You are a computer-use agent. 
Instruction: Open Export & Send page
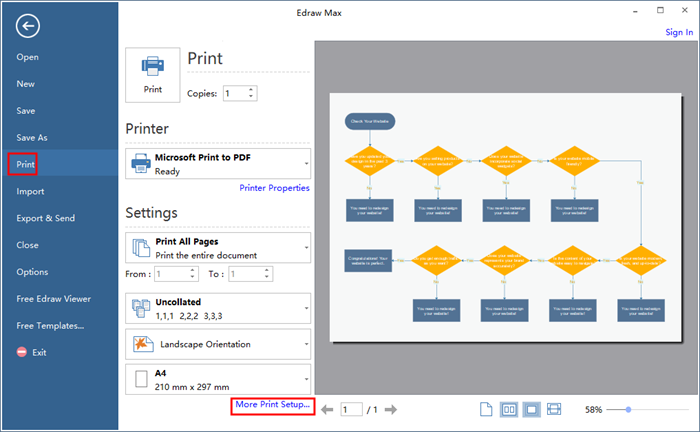tap(46, 218)
